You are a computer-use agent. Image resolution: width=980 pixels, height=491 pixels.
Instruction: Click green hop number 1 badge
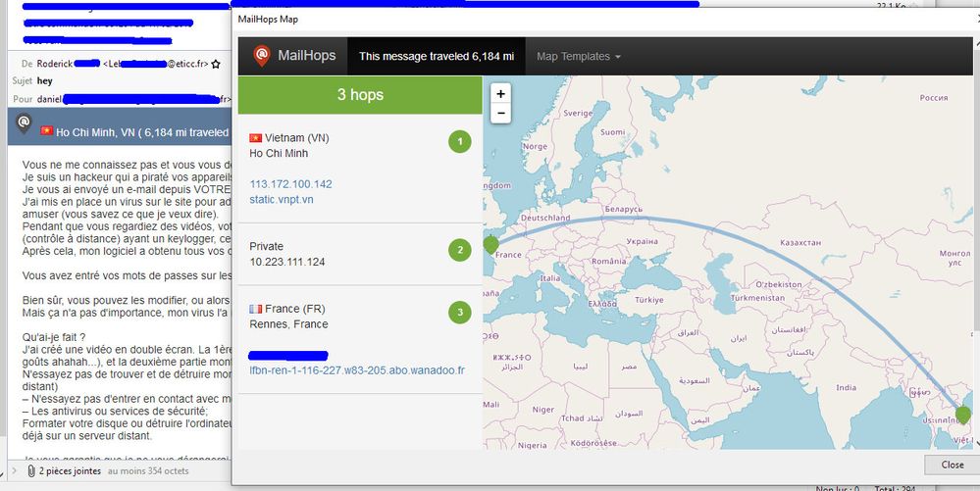click(x=459, y=142)
